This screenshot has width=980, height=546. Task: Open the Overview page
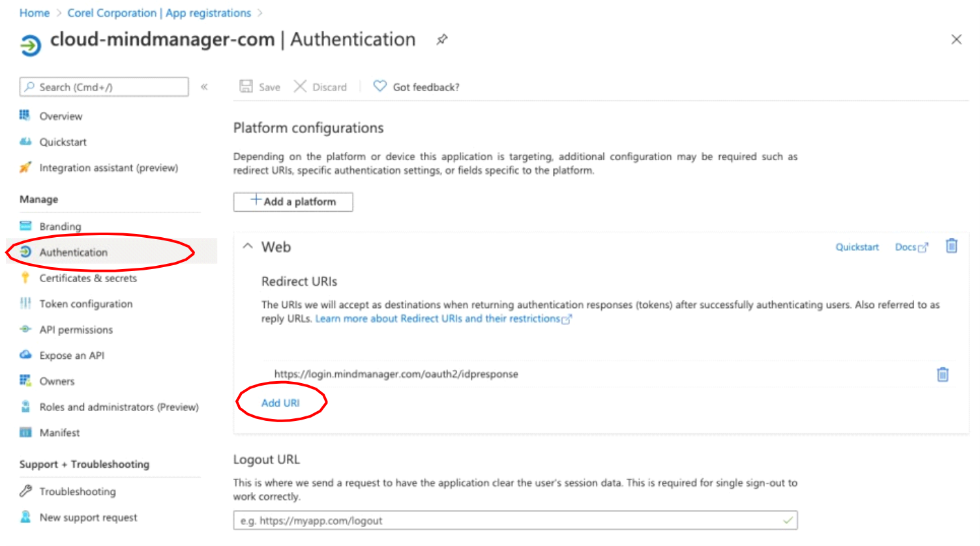61,116
